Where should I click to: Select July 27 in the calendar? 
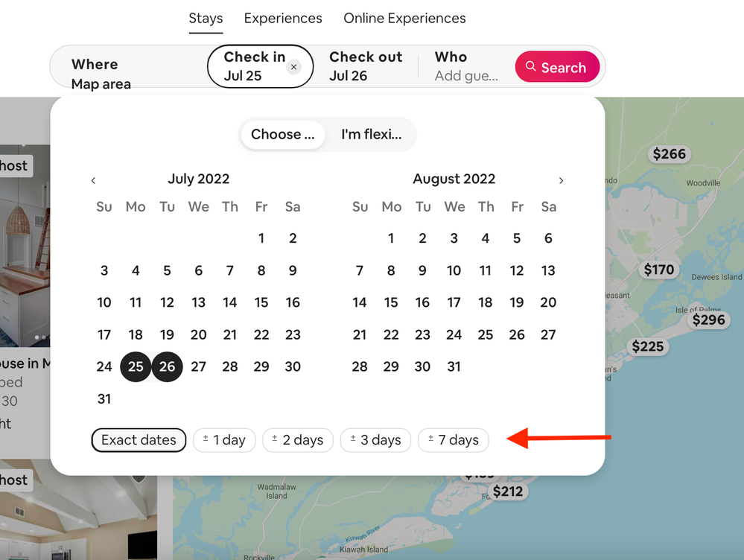click(198, 366)
